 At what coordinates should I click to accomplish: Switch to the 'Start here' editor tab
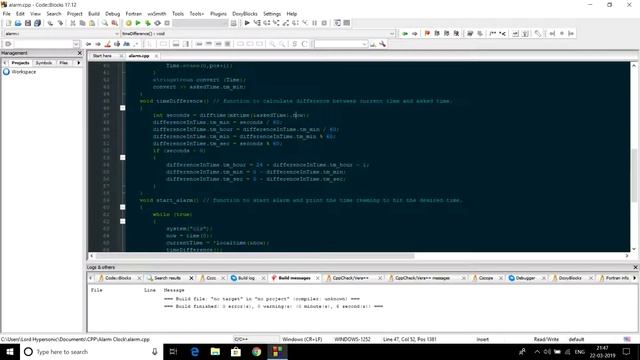[102, 56]
